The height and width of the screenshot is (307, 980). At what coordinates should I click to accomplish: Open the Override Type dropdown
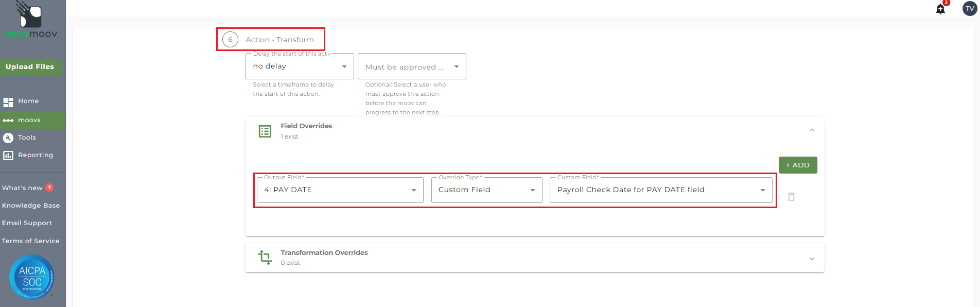486,190
